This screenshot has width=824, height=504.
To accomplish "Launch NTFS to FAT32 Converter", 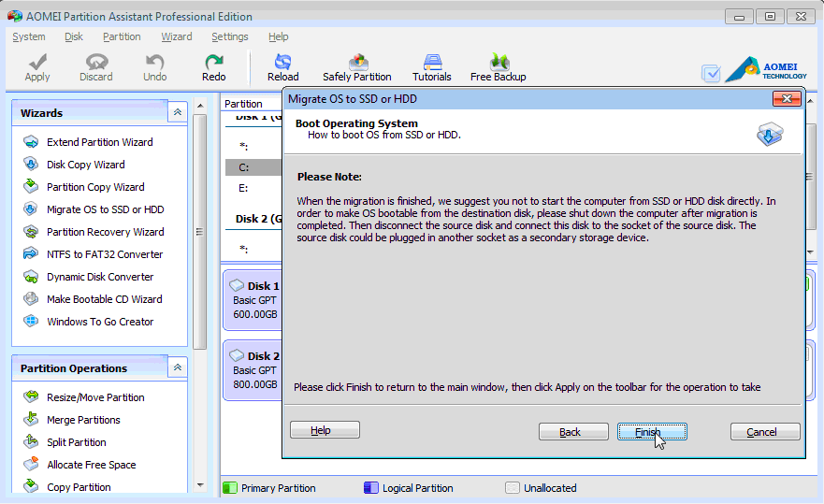I will pos(105,254).
